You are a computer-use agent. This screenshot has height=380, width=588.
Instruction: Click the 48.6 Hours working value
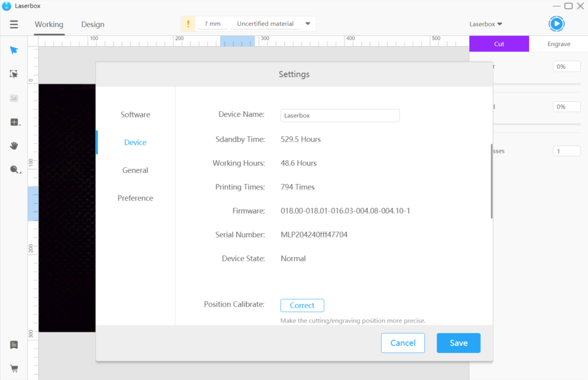299,163
